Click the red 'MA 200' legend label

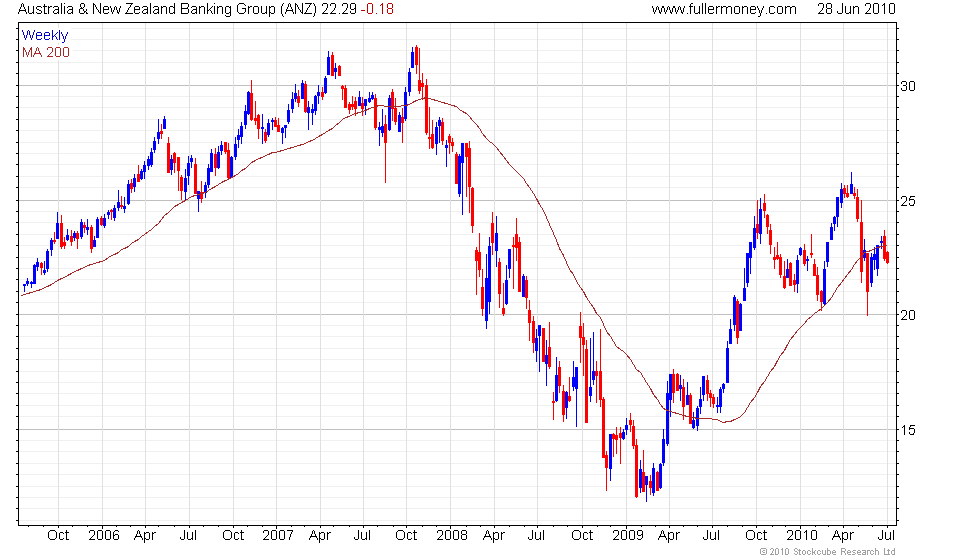pyautogui.click(x=46, y=52)
